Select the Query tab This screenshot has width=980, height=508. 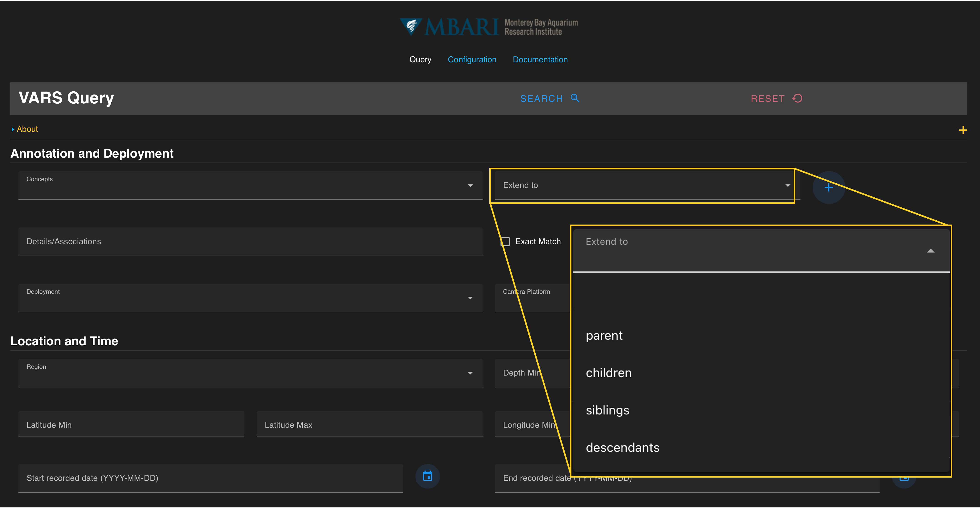click(420, 60)
